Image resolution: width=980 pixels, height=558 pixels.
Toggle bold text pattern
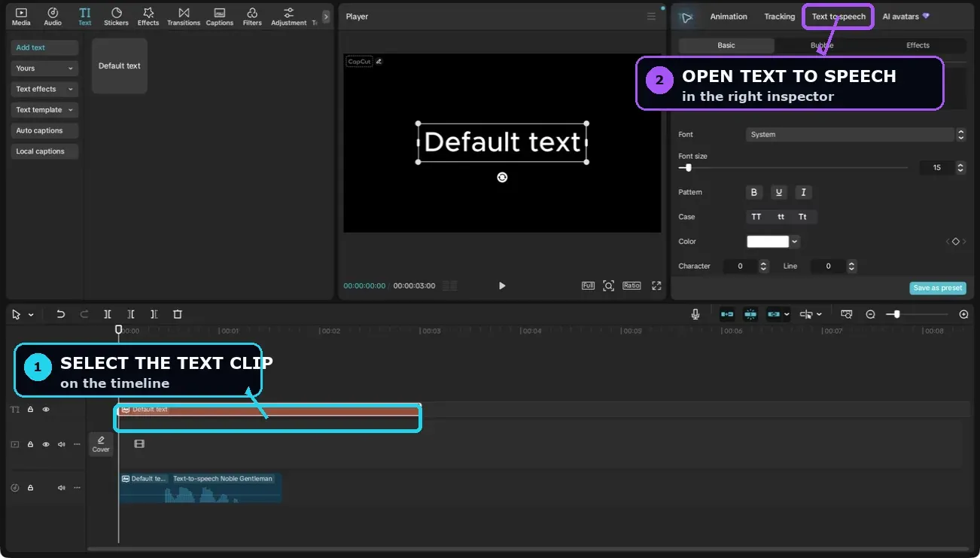click(x=754, y=193)
